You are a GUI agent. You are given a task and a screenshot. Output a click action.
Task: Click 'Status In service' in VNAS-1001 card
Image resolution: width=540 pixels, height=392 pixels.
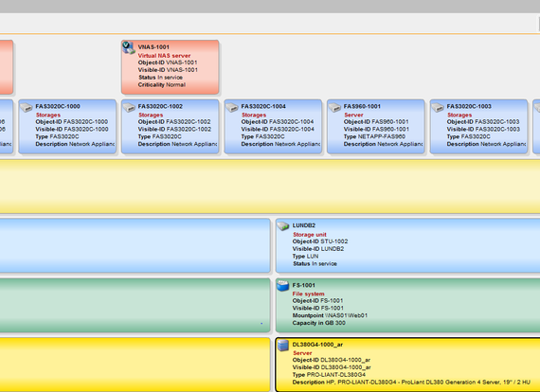click(x=160, y=78)
